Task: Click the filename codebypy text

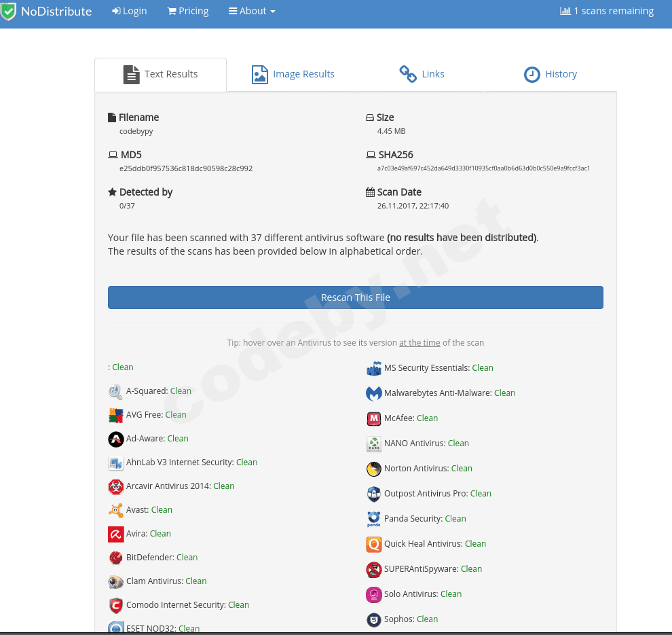Action: point(136,131)
